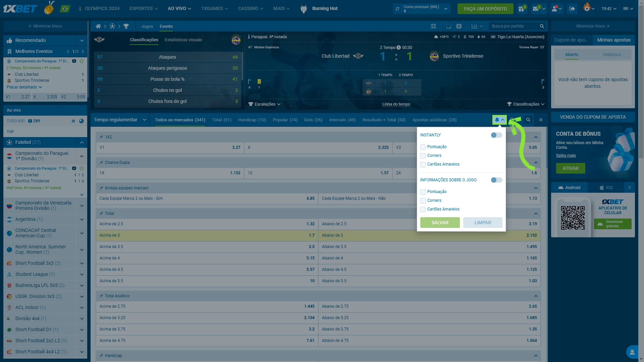Screen dimensions: 644x362
Task: Open the 19:42 time dropdown
Action: 608,9
